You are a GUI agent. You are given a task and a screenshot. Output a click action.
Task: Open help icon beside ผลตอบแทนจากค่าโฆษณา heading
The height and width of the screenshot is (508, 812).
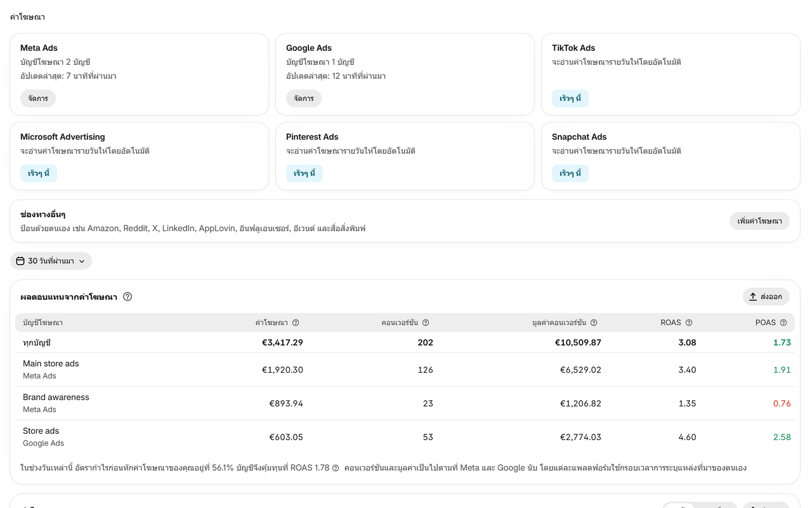(128, 297)
